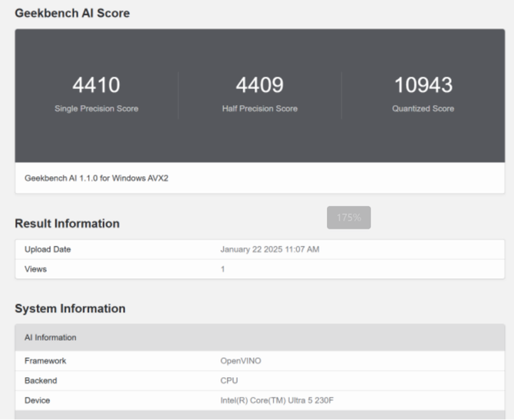The width and height of the screenshot is (514, 420).
Task: Click the Backend row label
Action: tap(41, 381)
